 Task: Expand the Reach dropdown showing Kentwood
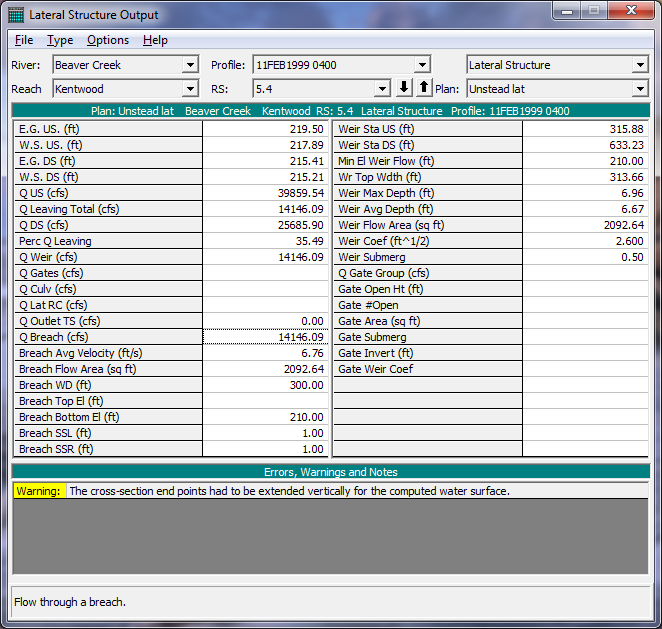point(190,89)
